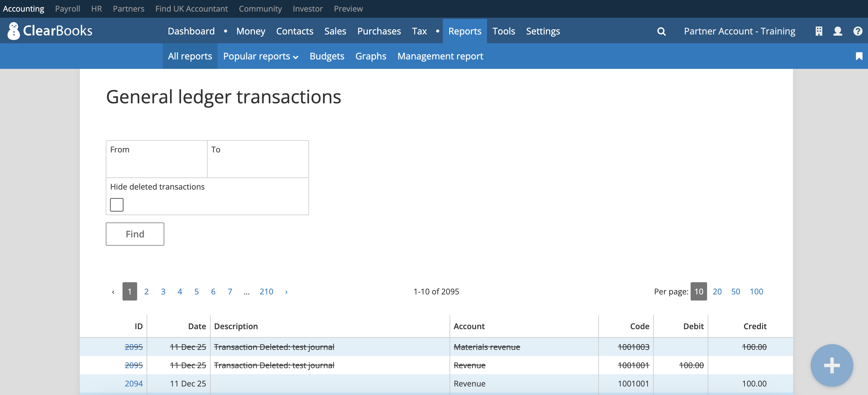Viewport: 868px width, 395px height.
Task: Click the search magnifier icon
Action: point(661,31)
